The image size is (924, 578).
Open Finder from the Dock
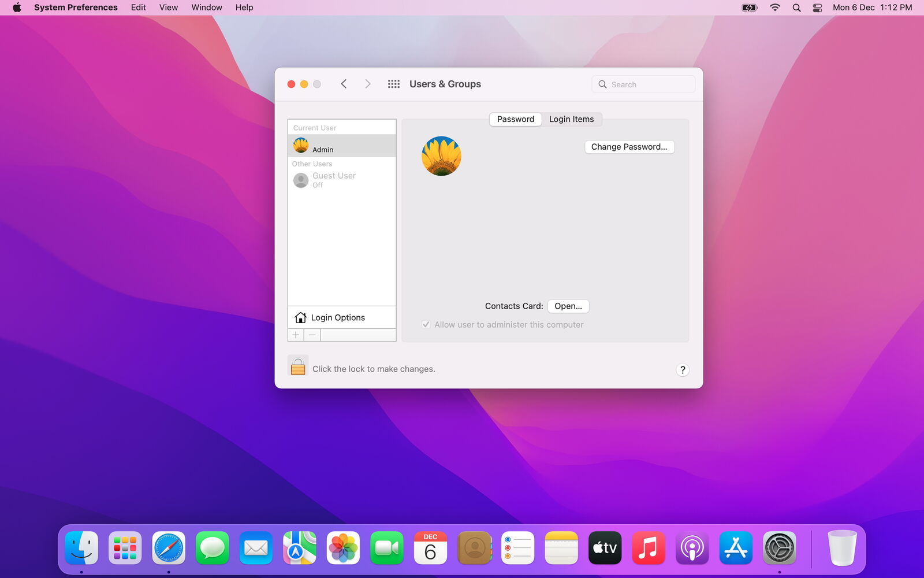pyautogui.click(x=81, y=548)
